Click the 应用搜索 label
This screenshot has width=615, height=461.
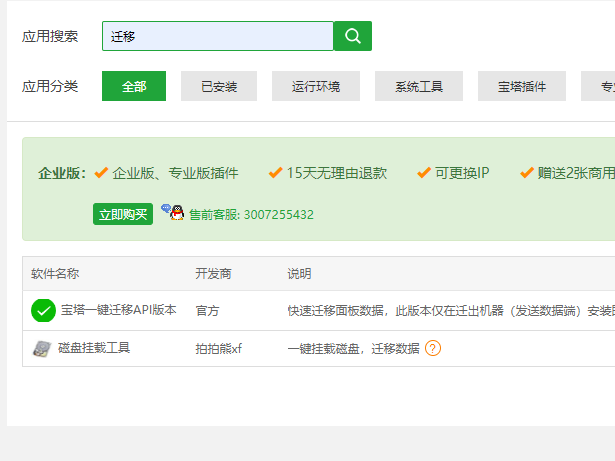[50, 36]
